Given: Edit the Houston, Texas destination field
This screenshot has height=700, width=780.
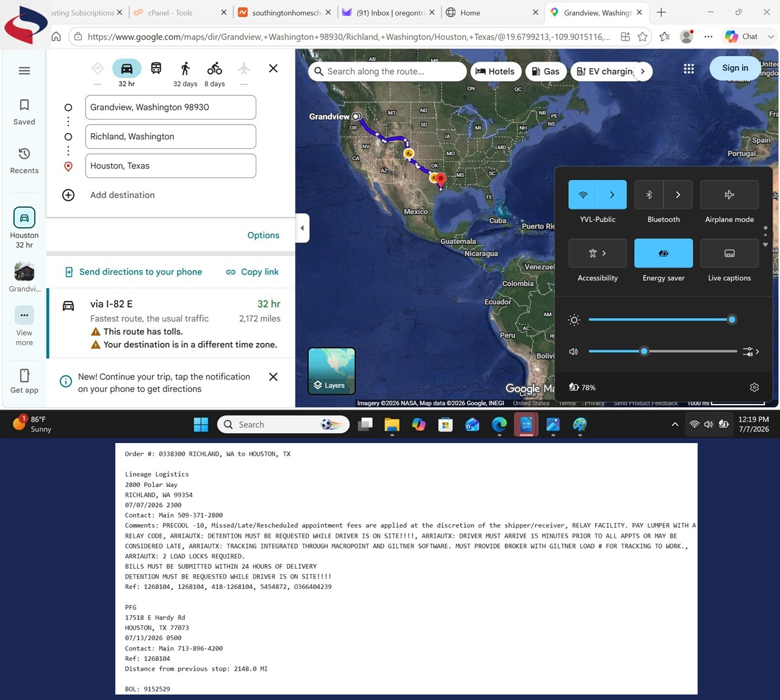Looking at the screenshot, I should tap(171, 166).
